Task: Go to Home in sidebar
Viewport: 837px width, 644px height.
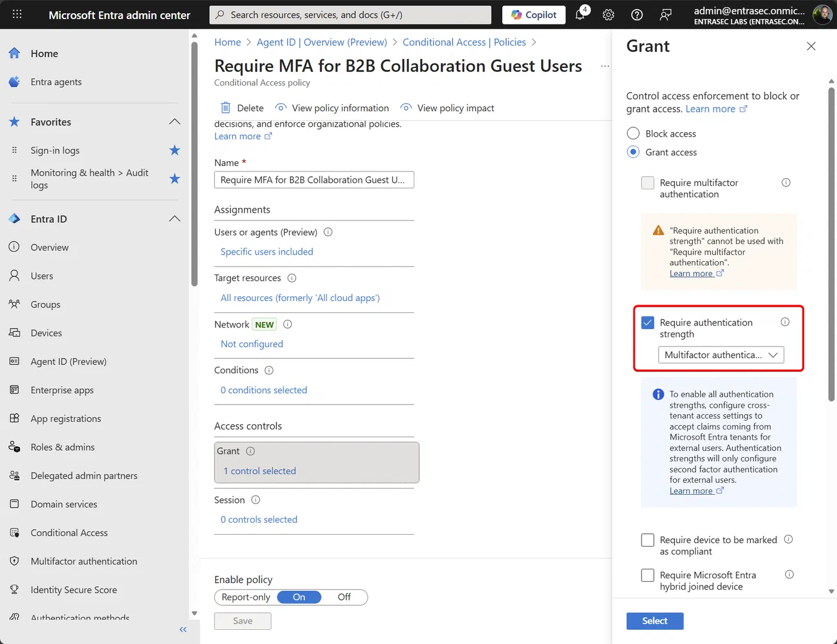Action: (x=44, y=54)
